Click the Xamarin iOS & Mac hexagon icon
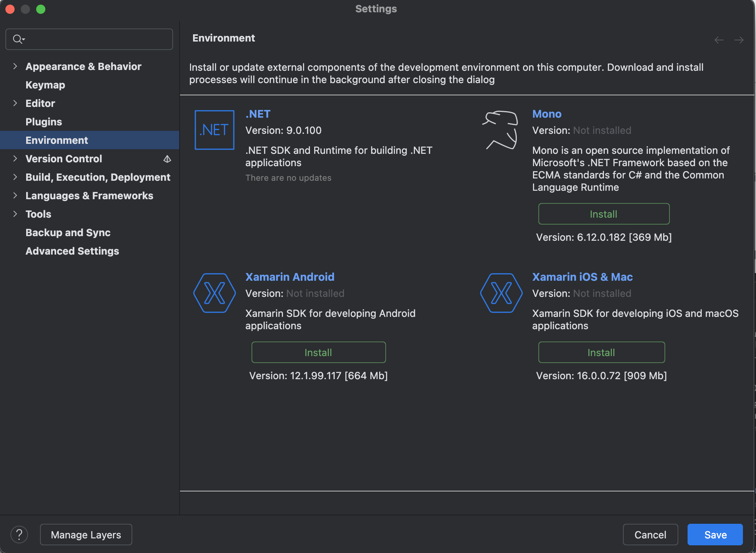Screen dimensions: 756x553 (501, 293)
